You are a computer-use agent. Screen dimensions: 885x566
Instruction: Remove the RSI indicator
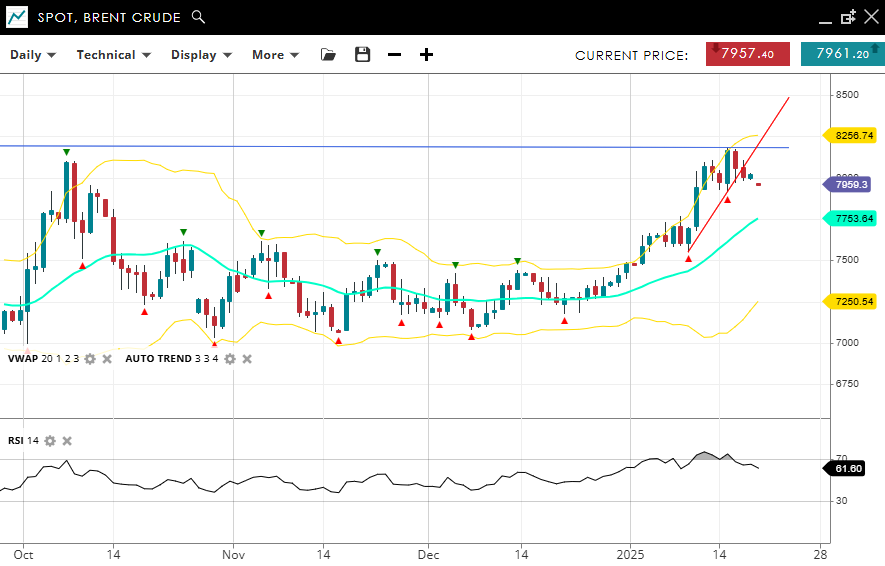[x=67, y=441]
